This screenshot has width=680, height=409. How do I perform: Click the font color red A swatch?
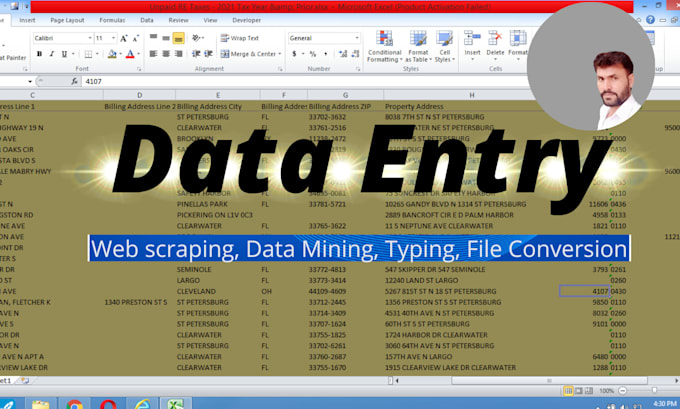pyautogui.click(x=130, y=54)
